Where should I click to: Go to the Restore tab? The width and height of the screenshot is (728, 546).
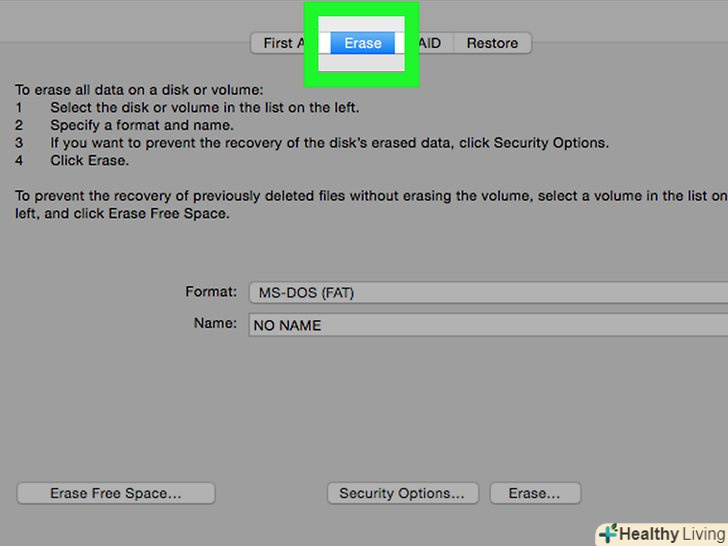[x=492, y=43]
